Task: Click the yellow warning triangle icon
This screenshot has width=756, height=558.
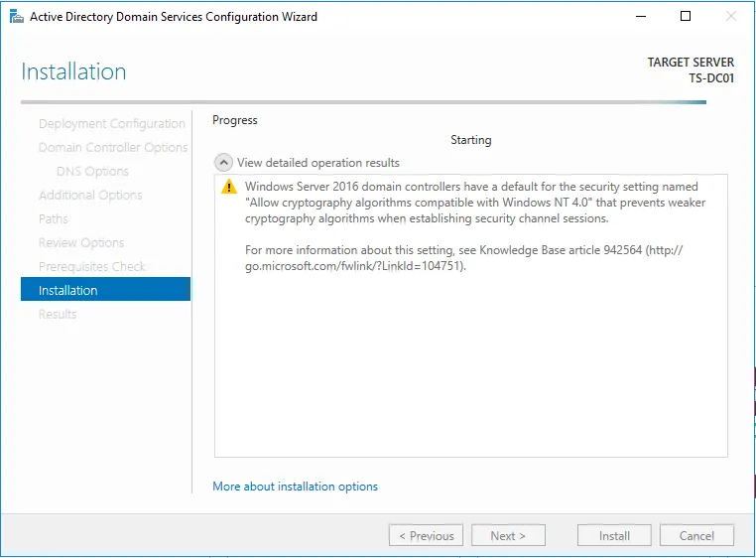Action: (x=229, y=187)
